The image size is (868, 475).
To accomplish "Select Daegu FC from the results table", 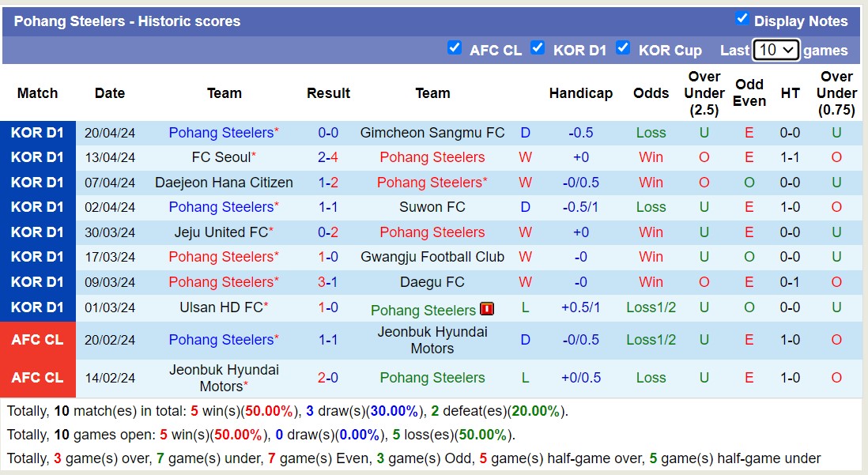I will 432,282.
